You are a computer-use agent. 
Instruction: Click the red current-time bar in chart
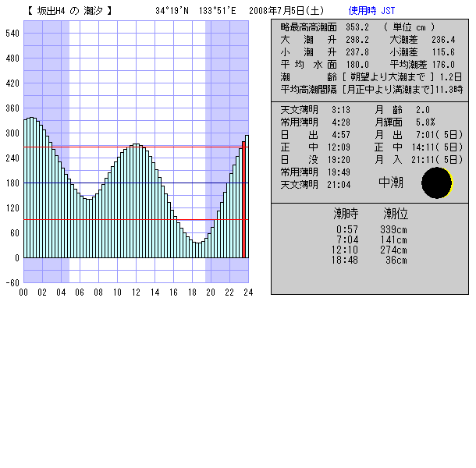(243, 200)
